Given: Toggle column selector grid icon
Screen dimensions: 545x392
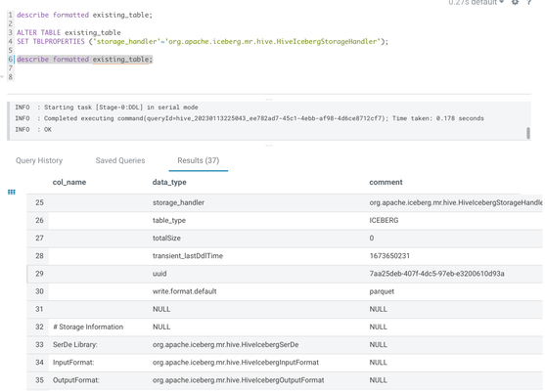Looking at the screenshot, I should (x=12, y=192).
